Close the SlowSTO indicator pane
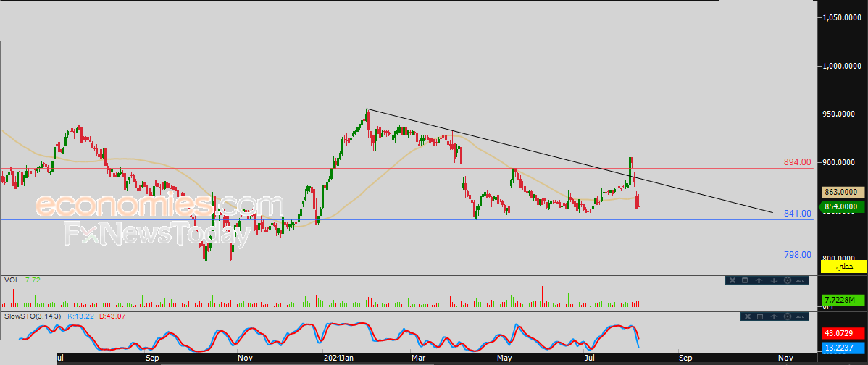The image size is (868, 365). pos(748,317)
